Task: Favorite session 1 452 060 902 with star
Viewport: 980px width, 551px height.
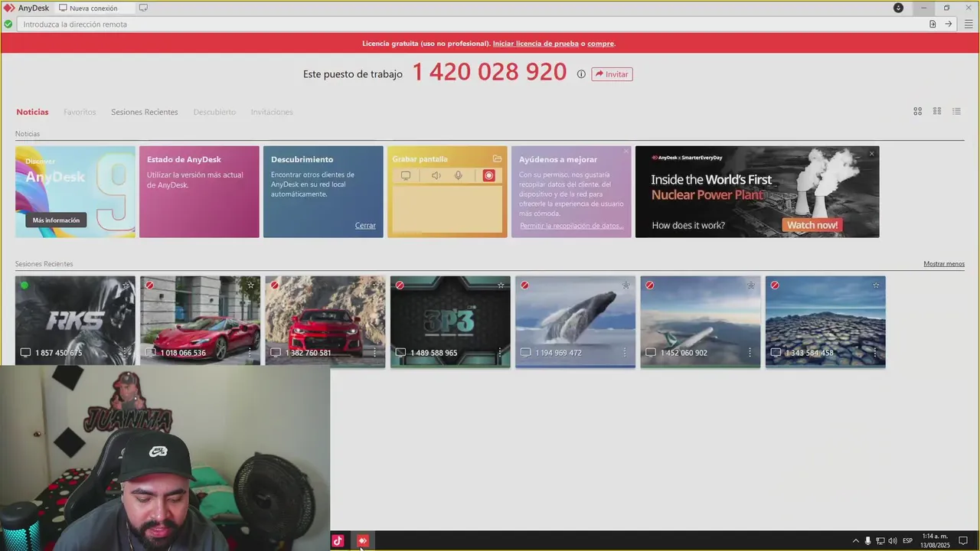Action: (751, 285)
